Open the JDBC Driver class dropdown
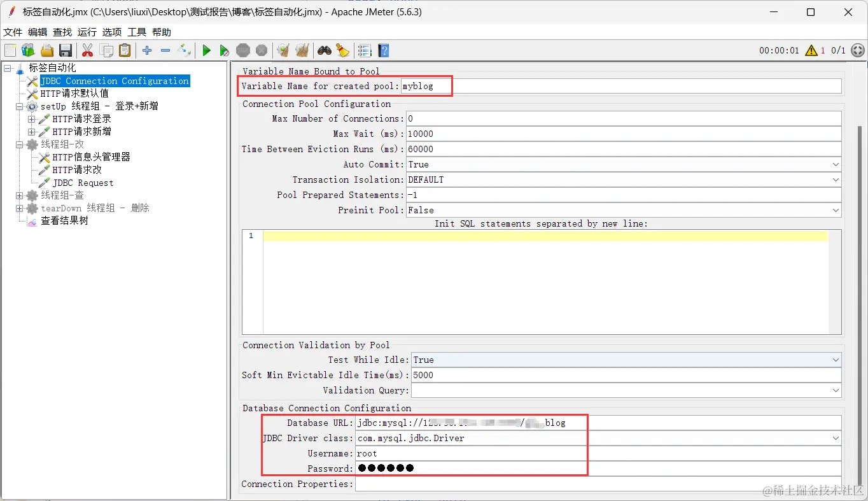 coord(836,438)
